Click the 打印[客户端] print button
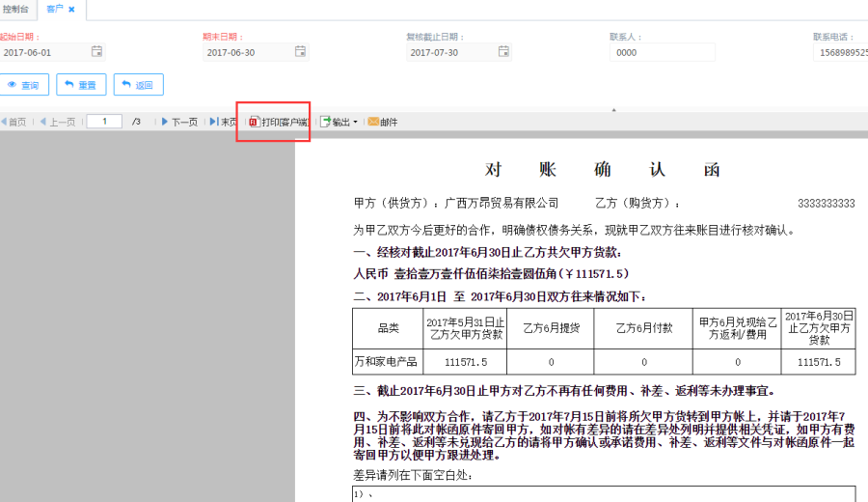Image resolution: width=868 pixels, height=502 pixels. (278, 122)
